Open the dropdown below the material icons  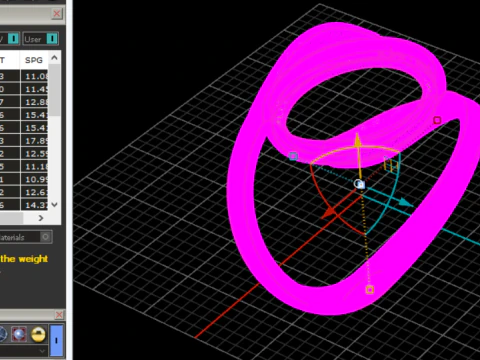click(x=42, y=351)
